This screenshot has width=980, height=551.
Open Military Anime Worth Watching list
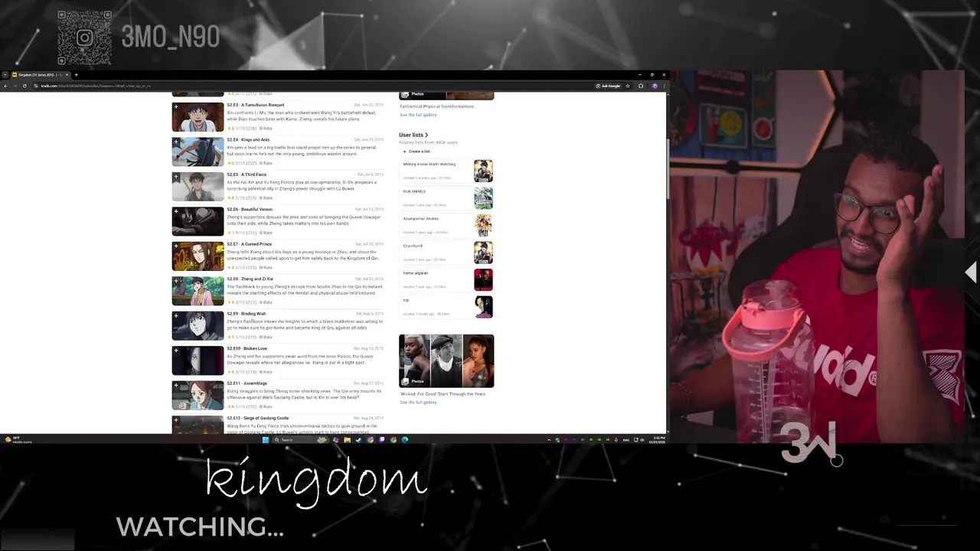click(430, 164)
